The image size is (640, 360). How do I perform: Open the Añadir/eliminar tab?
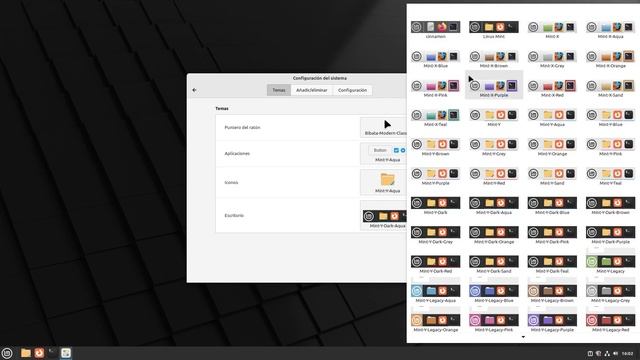pos(311,90)
